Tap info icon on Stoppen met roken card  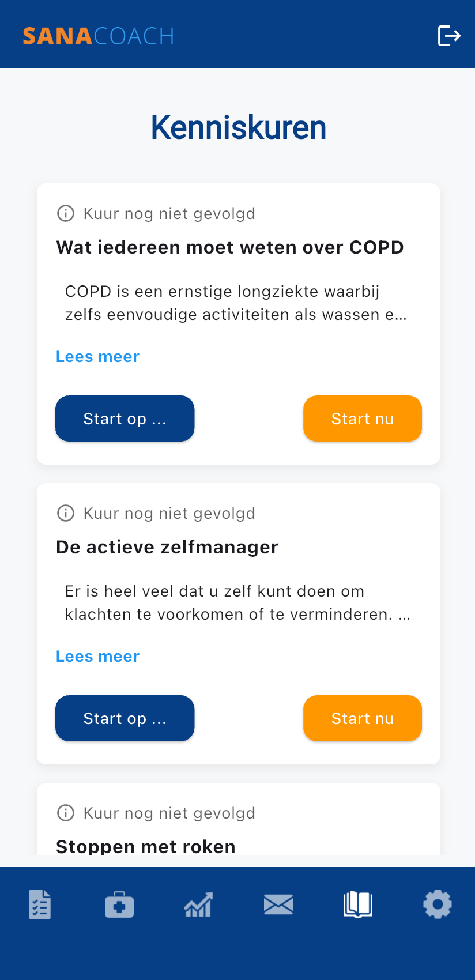66,813
